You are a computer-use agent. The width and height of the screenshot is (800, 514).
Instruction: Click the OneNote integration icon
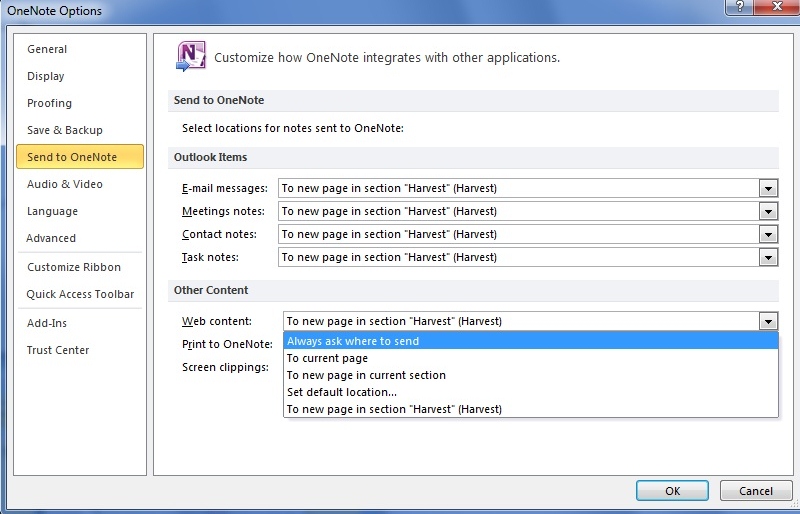[x=191, y=56]
